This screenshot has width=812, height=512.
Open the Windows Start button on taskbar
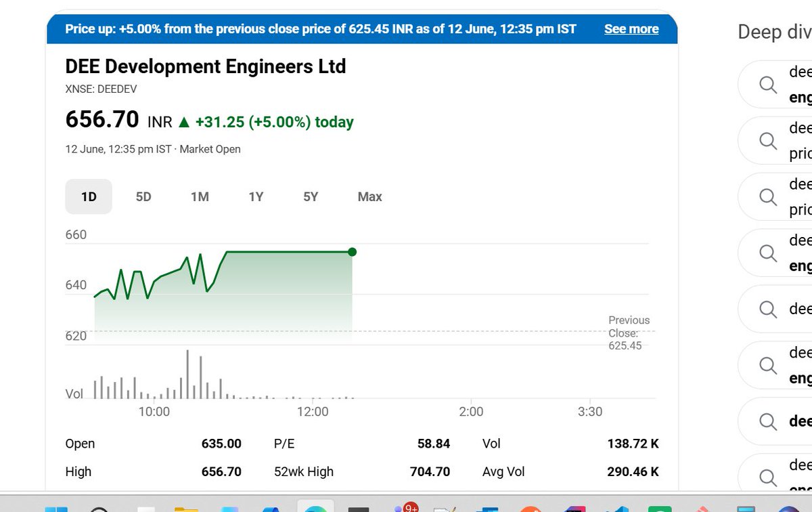57,509
